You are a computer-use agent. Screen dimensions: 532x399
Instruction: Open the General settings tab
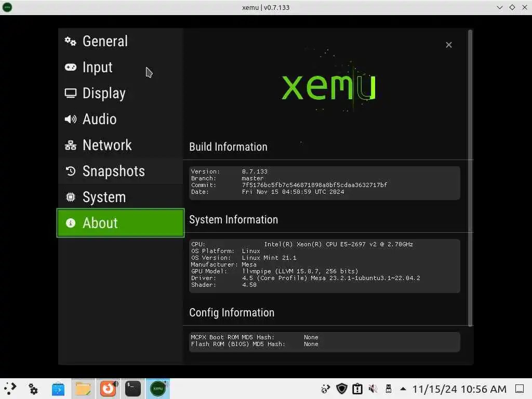click(121, 42)
